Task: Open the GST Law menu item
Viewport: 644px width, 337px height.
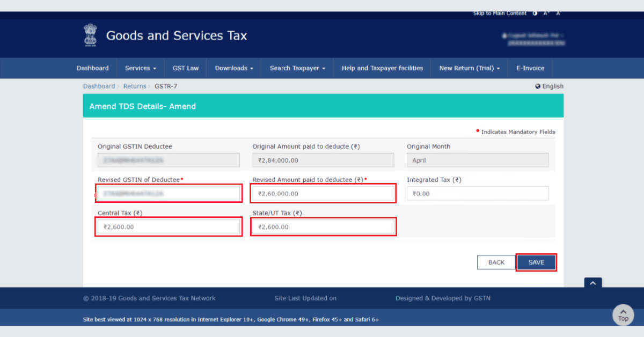Action: pyautogui.click(x=186, y=68)
